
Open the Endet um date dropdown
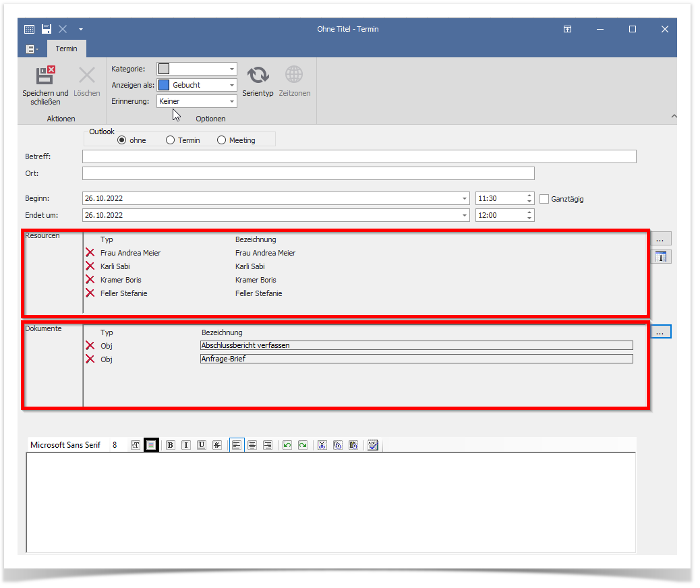(464, 215)
